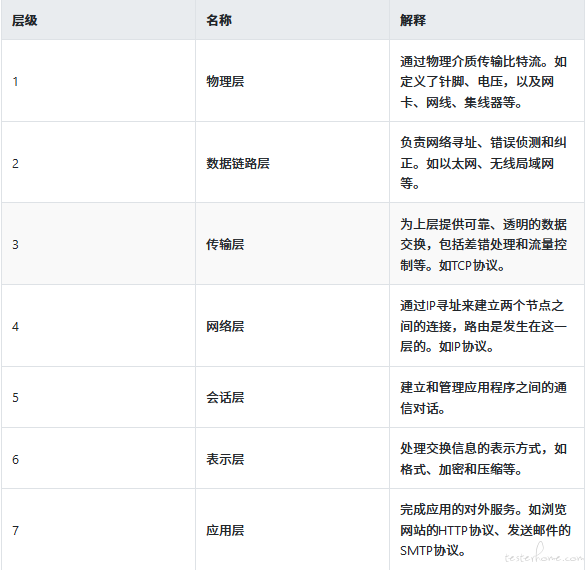Click the explanation mentioning IP寻址
Viewport: 585px width, 570px height.
484,326
